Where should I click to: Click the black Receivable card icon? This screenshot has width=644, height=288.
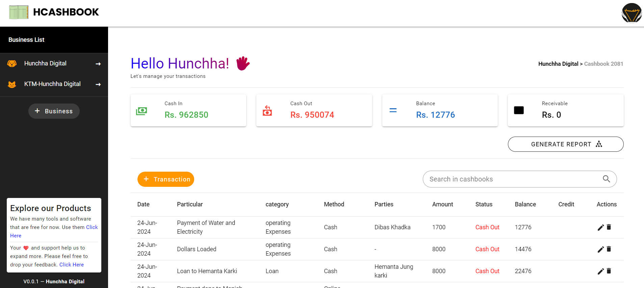(519, 110)
